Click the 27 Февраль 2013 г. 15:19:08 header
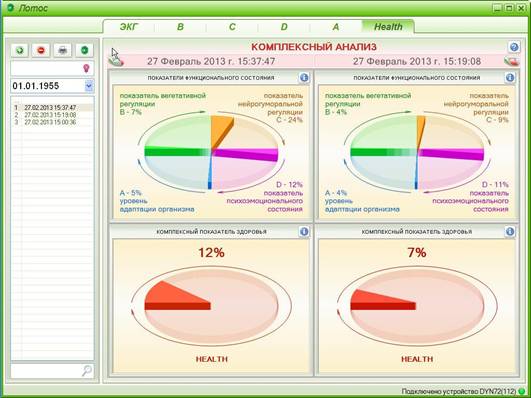This screenshot has width=531, height=398. [x=417, y=61]
